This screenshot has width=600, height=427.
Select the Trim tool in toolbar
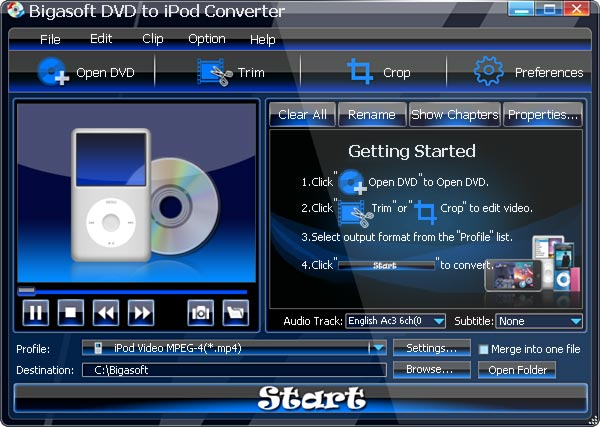(230, 72)
